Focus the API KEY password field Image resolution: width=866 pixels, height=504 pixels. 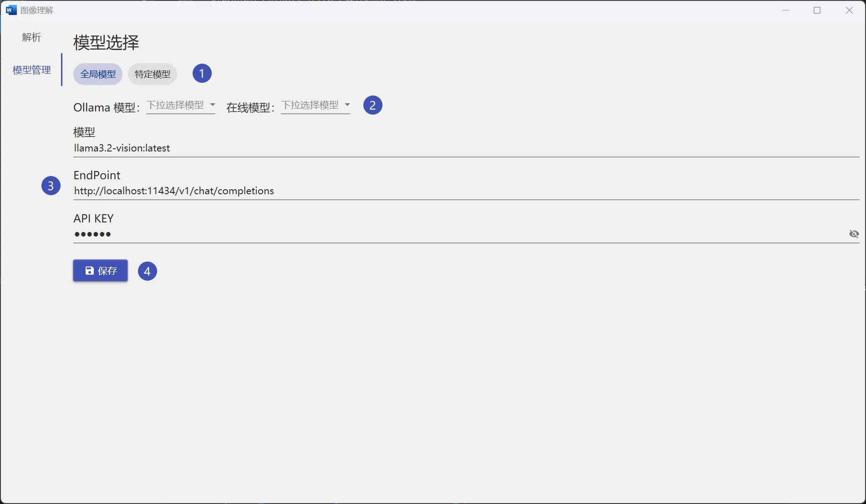(455, 234)
